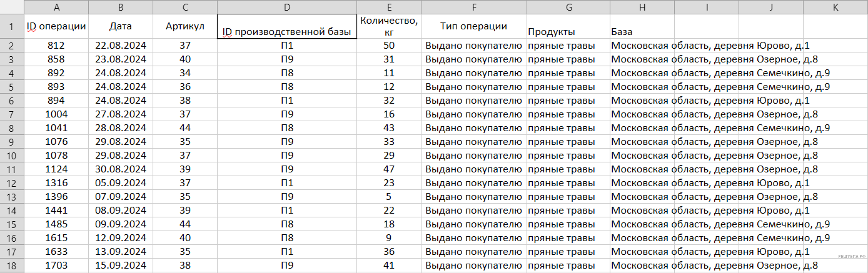Select cell with operation ID 812
The height and width of the screenshot is (273, 868).
coord(57,46)
